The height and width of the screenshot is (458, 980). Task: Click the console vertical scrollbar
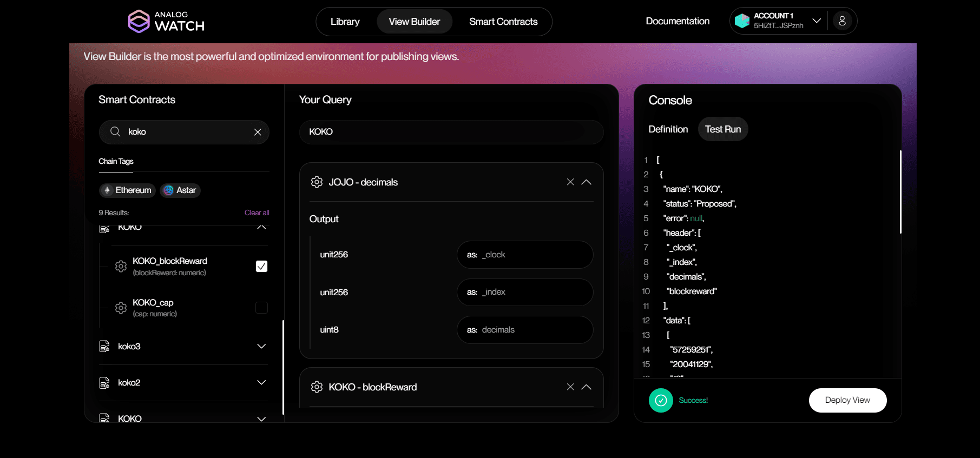click(900, 192)
